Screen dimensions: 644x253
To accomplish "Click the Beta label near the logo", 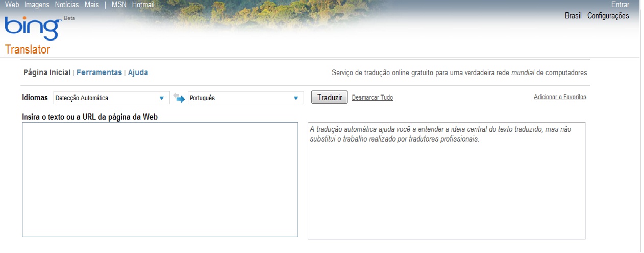I will click(x=69, y=18).
